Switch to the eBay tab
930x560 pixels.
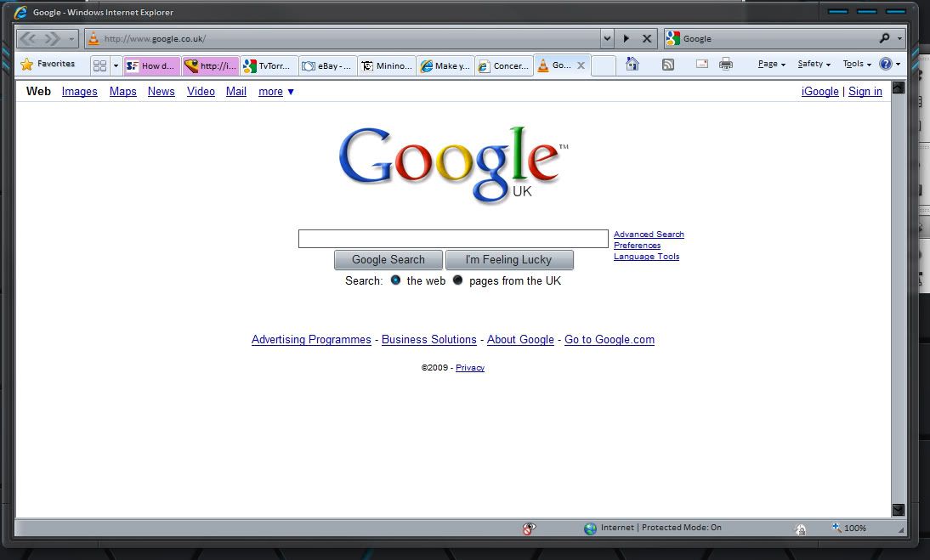point(327,66)
